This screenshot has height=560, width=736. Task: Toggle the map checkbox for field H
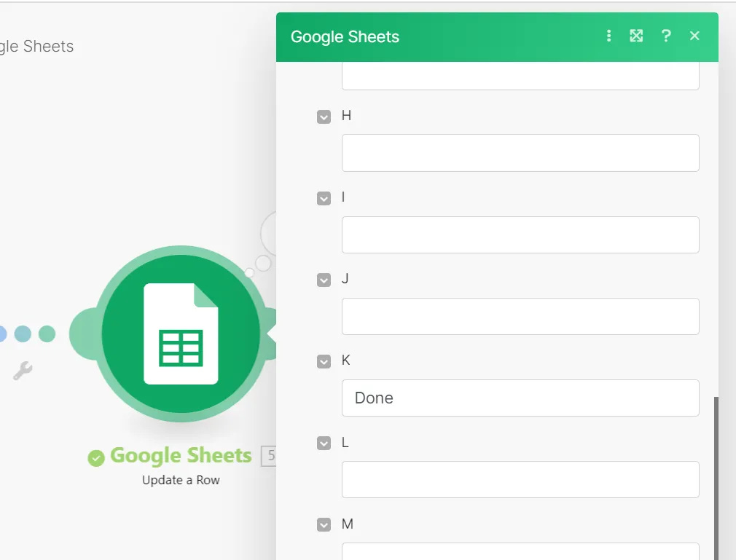pyautogui.click(x=324, y=117)
